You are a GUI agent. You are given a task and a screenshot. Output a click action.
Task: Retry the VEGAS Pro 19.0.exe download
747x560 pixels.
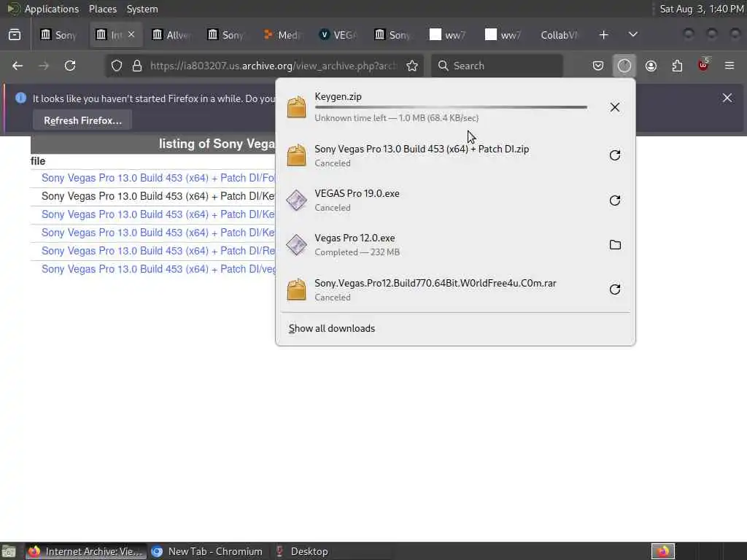[x=614, y=200]
